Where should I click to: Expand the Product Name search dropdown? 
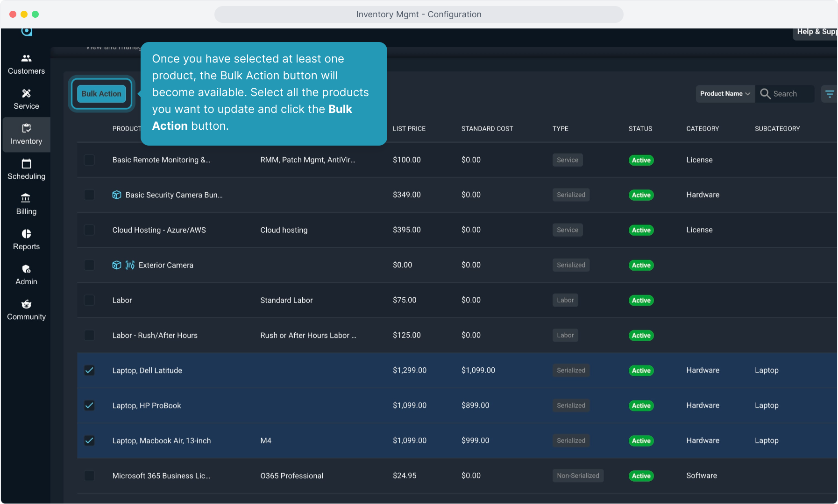point(725,94)
